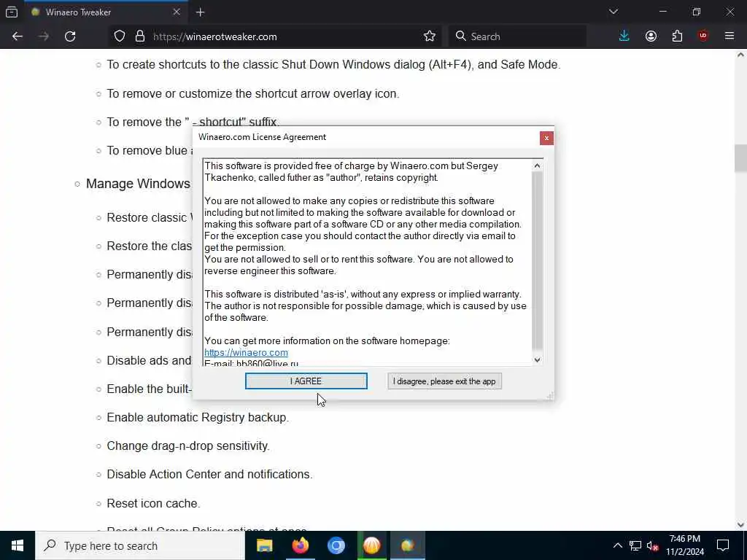This screenshot has width=747, height=560.
Task: Close the Winaero Tweaker tab
Action: click(177, 12)
